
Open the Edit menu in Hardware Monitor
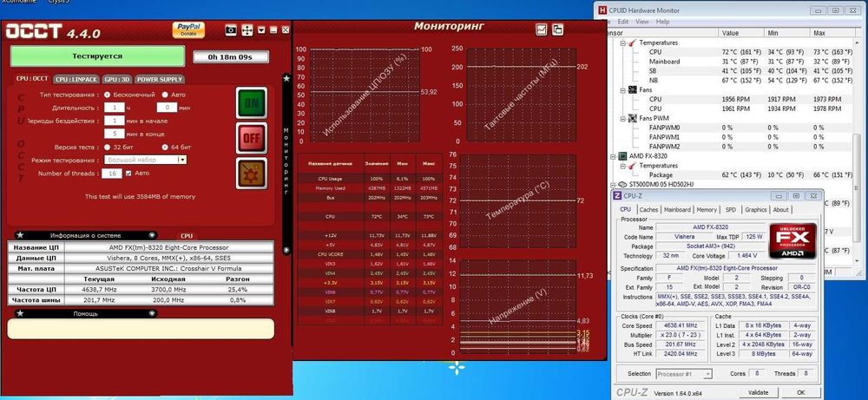[x=622, y=22]
